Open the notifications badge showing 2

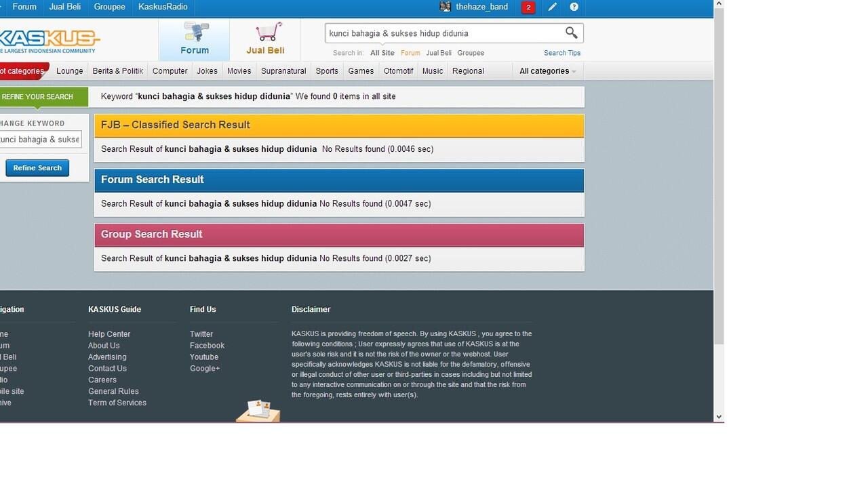[528, 7]
